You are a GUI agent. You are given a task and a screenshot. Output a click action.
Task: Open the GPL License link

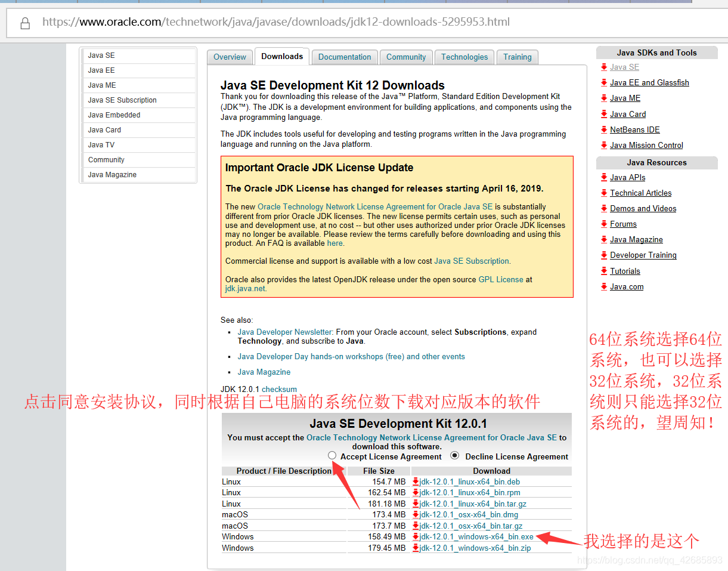(x=501, y=279)
